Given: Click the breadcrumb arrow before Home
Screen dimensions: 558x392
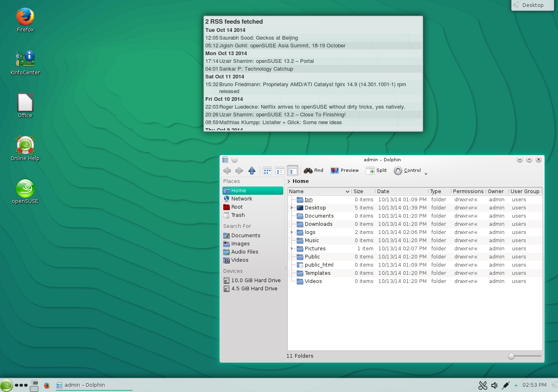Looking at the screenshot, I should (x=289, y=181).
